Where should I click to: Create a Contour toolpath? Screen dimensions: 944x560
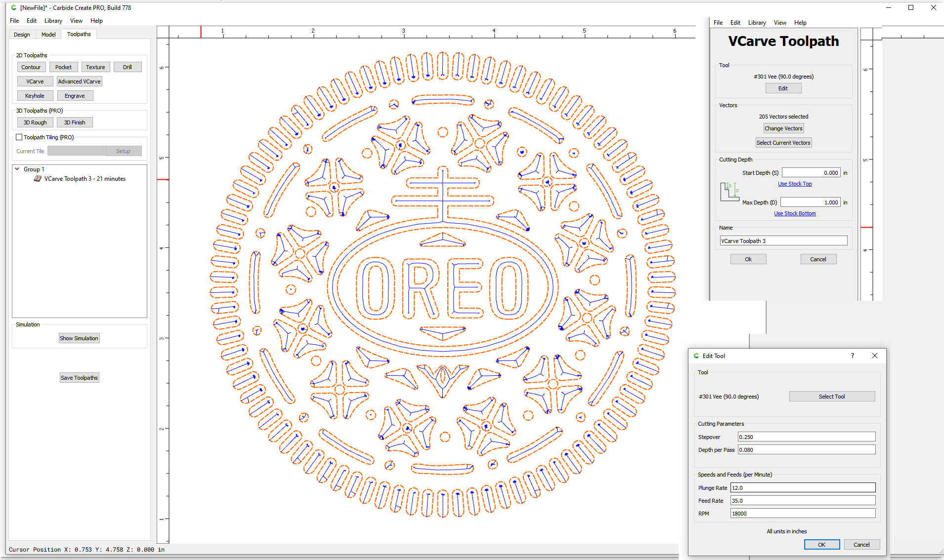click(x=31, y=67)
